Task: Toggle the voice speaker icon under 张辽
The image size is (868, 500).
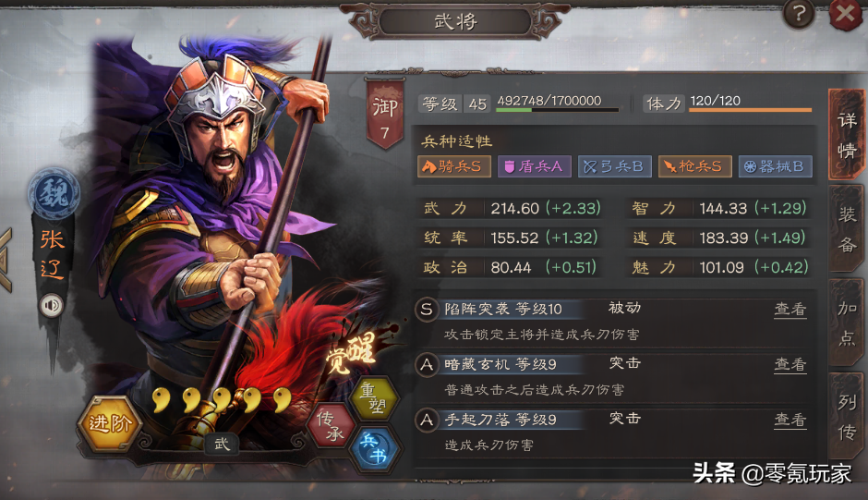Action: (x=52, y=305)
